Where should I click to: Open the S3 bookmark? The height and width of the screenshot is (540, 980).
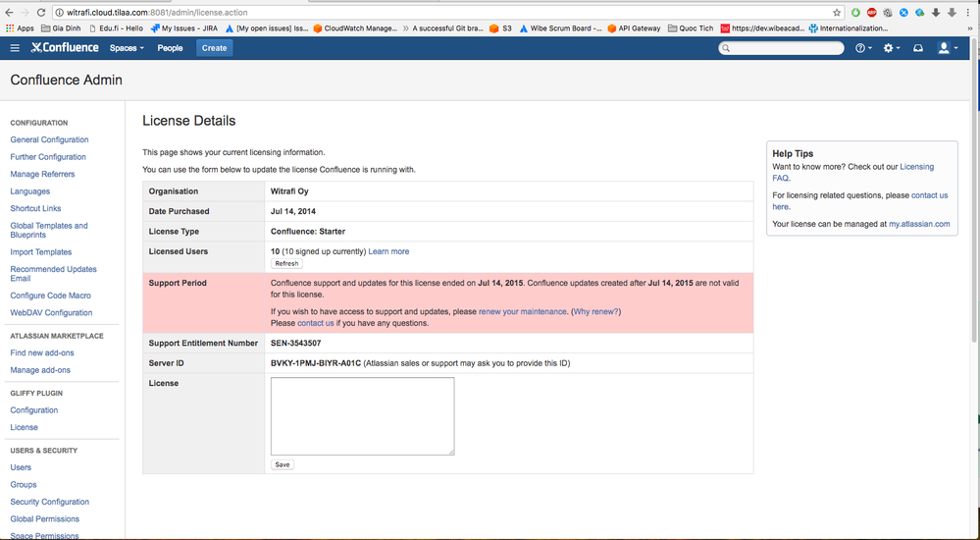[x=501, y=28]
